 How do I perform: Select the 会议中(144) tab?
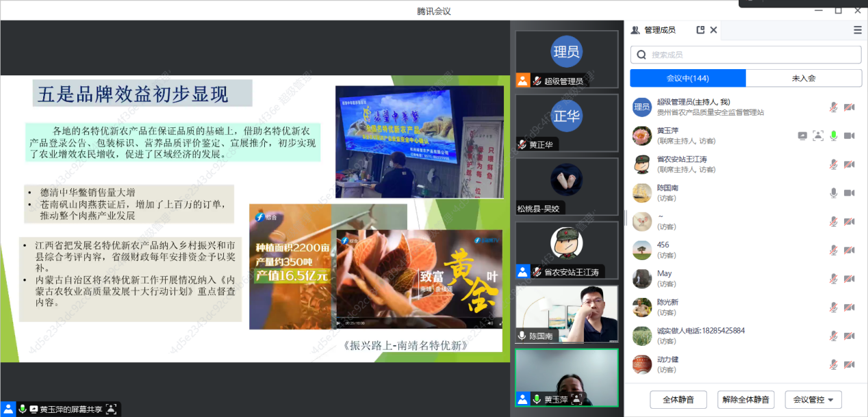[x=687, y=78]
